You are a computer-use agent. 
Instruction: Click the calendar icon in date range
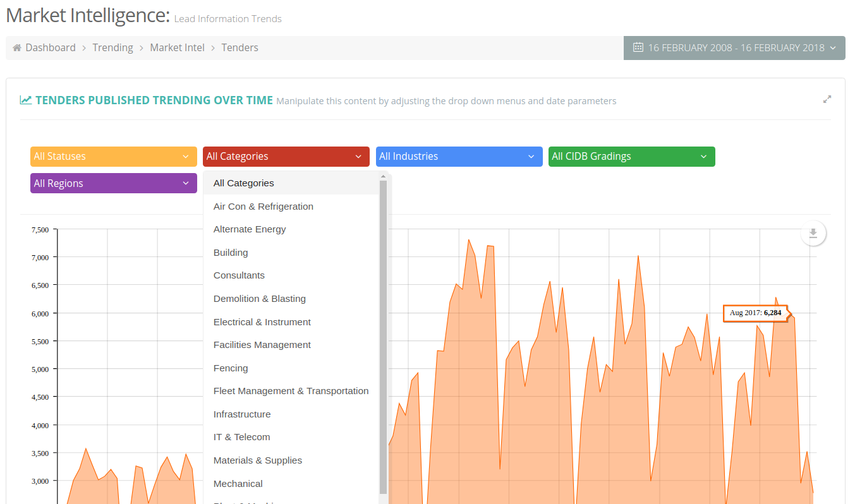pos(638,47)
